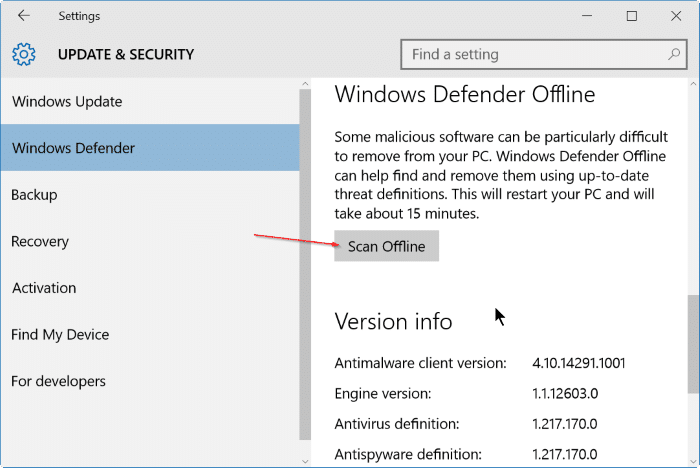Select Find My Device

pyautogui.click(x=150, y=334)
